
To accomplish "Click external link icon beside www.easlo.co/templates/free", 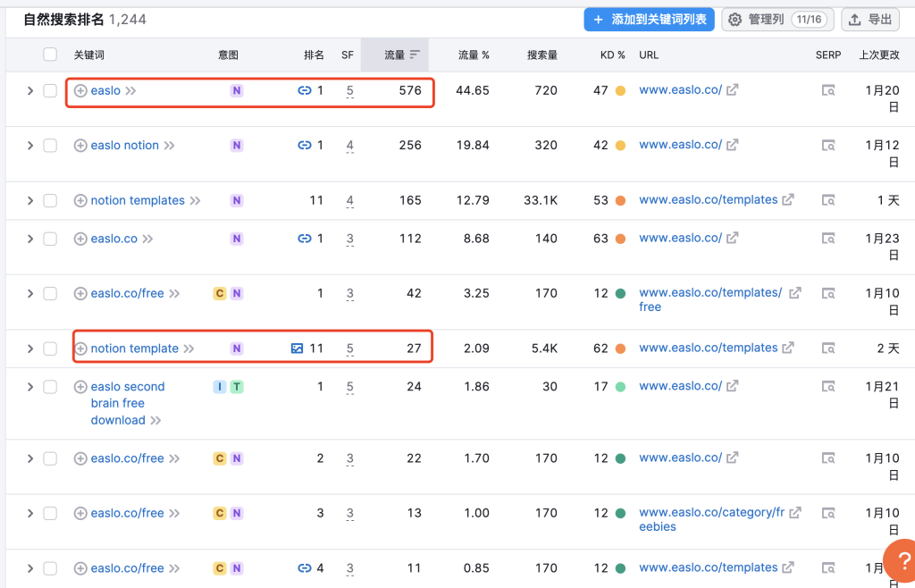I will (x=794, y=293).
